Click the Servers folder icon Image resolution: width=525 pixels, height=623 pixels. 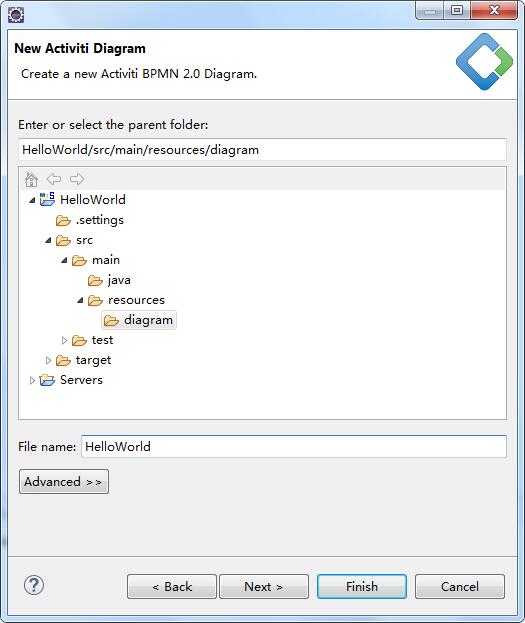tap(47, 380)
